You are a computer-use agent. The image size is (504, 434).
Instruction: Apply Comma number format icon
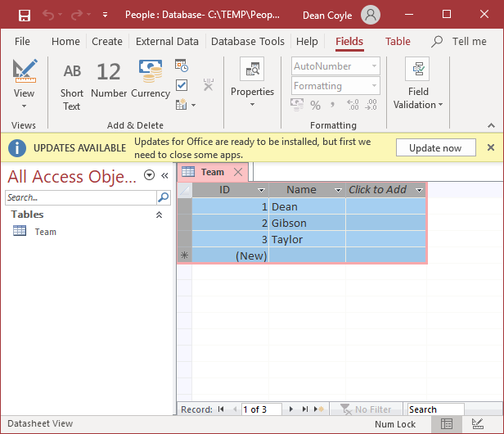333,105
